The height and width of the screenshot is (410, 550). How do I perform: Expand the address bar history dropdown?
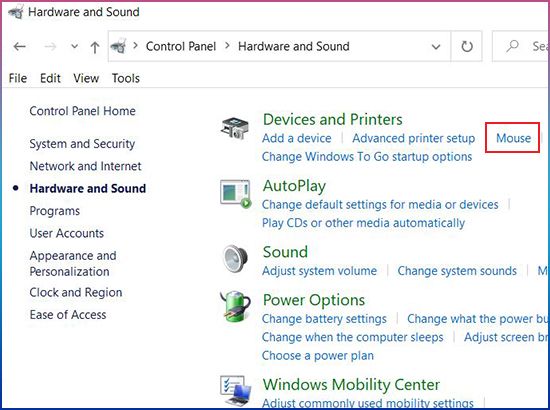(x=436, y=47)
